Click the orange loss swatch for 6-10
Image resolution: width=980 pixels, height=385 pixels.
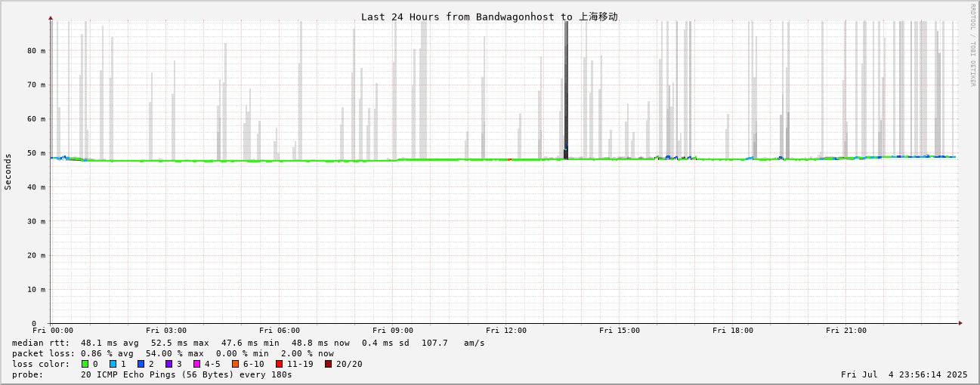coord(236,364)
